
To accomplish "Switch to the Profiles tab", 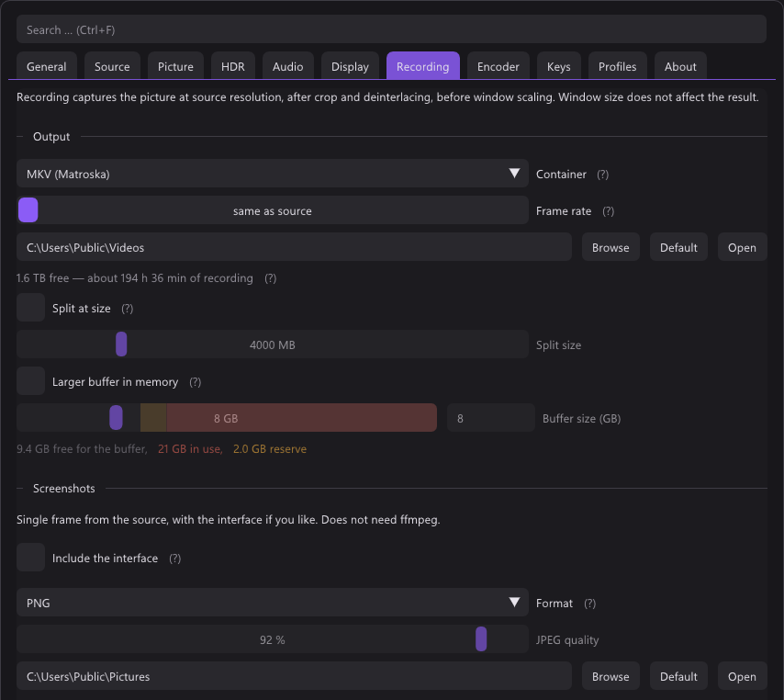I will pyautogui.click(x=618, y=66).
